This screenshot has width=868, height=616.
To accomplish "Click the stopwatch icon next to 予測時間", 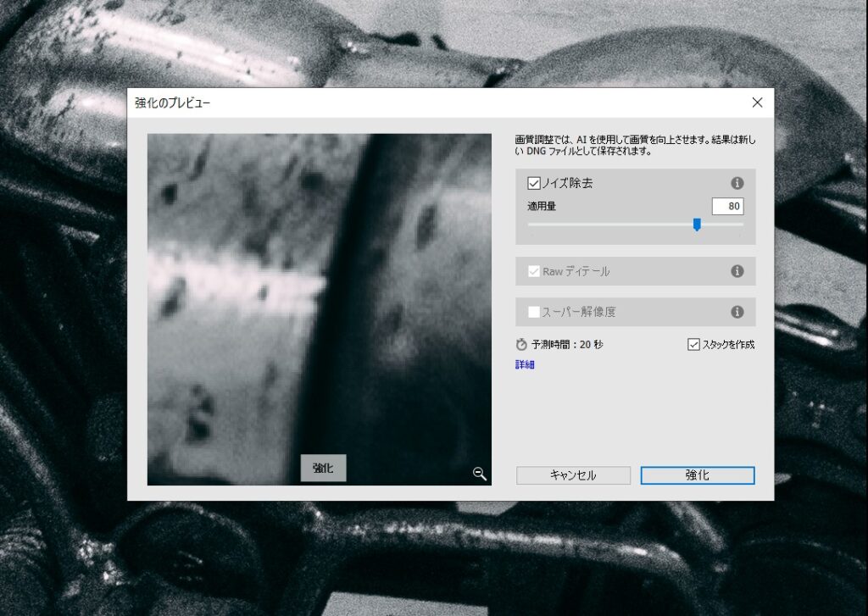I will pyautogui.click(x=521, y=345).
